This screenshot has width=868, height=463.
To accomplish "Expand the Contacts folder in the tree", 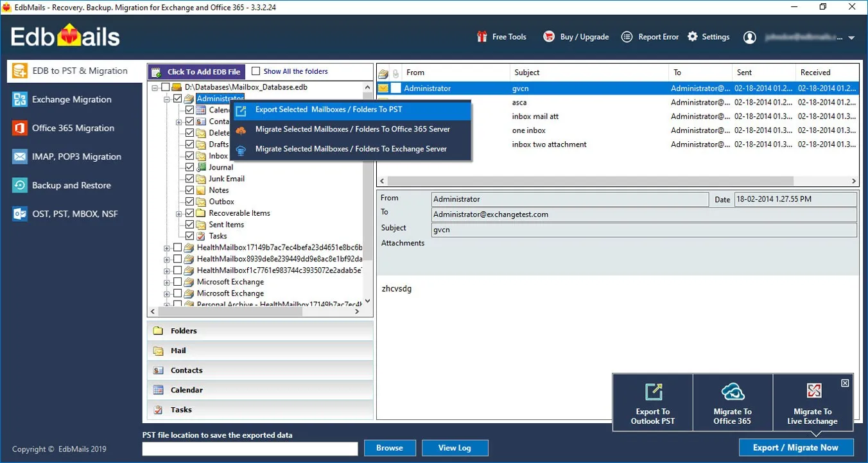I will coord(179,121).
